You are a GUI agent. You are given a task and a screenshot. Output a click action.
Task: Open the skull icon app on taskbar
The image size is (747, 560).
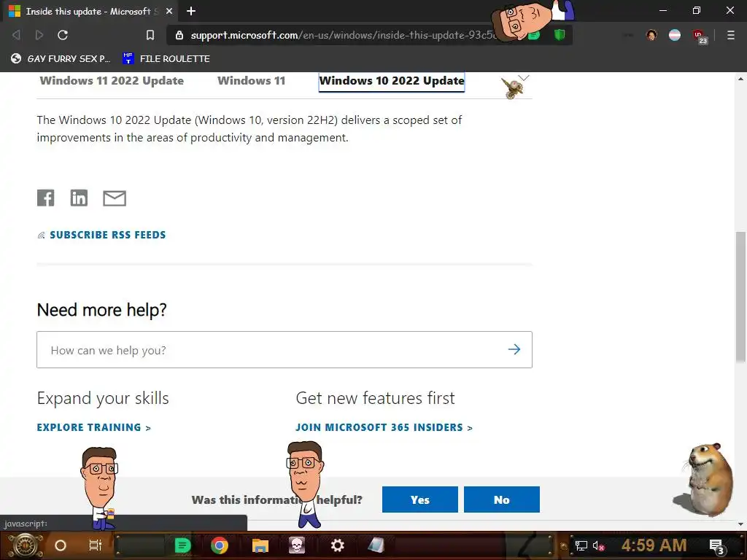297,545
